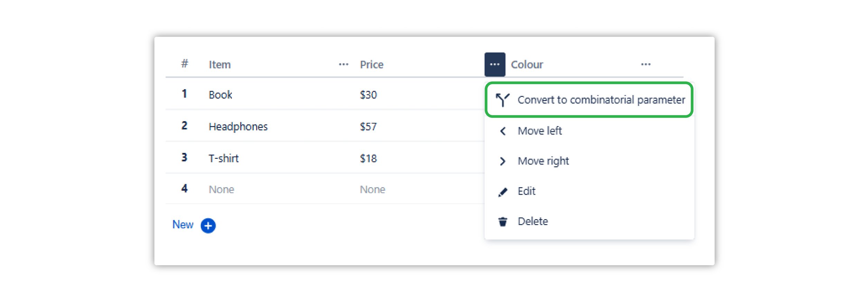Image resolution: width=868 pixels, height=302 pixels.
Task: Click the blue plus New row icon
Action: tap(208, 226)
